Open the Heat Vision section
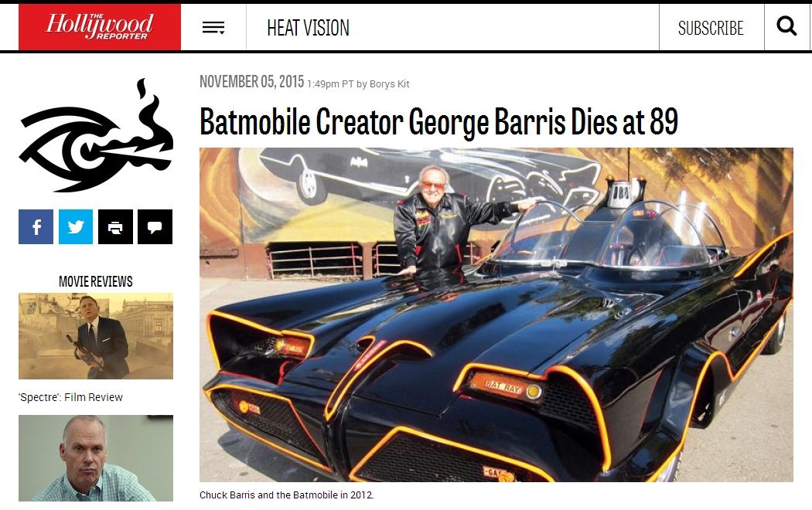Viewport: 812px width, 510px height. [308, 28]
